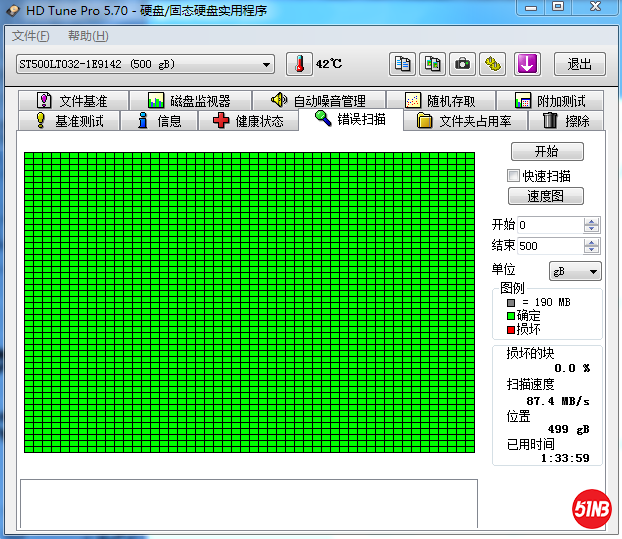Click the empty log box below grid
622x539 pixels.
point(249,503)
